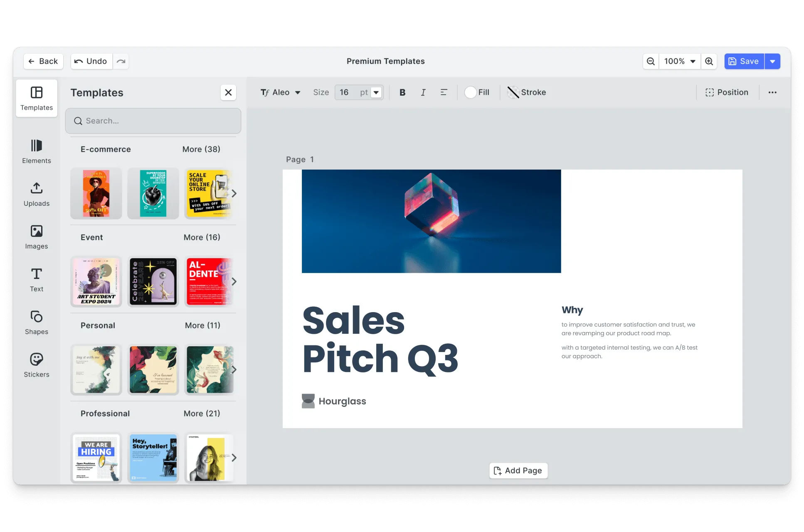Open the Aleo font family dropdown
This screenshot has height=532, width=804.
coord(281,92)
